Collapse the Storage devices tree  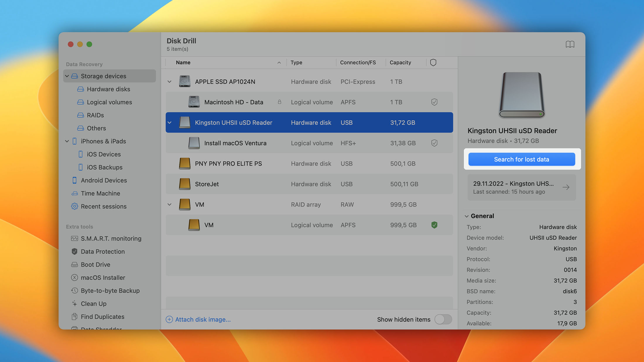coord(67,75)
